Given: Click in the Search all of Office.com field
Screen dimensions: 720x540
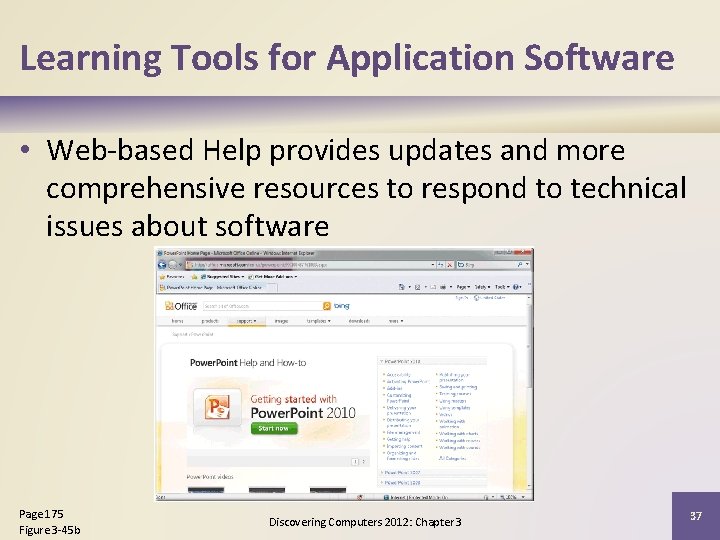Looking at the screenshot, I should 262,306.
